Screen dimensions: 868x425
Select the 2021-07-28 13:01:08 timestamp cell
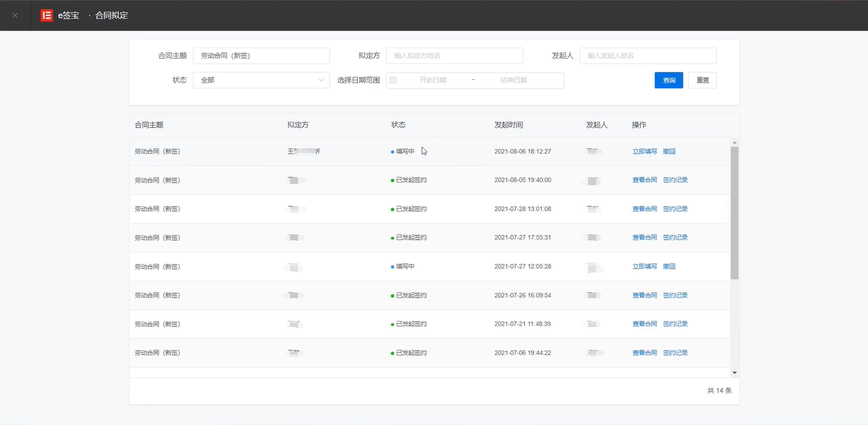(x=523, y=209)
